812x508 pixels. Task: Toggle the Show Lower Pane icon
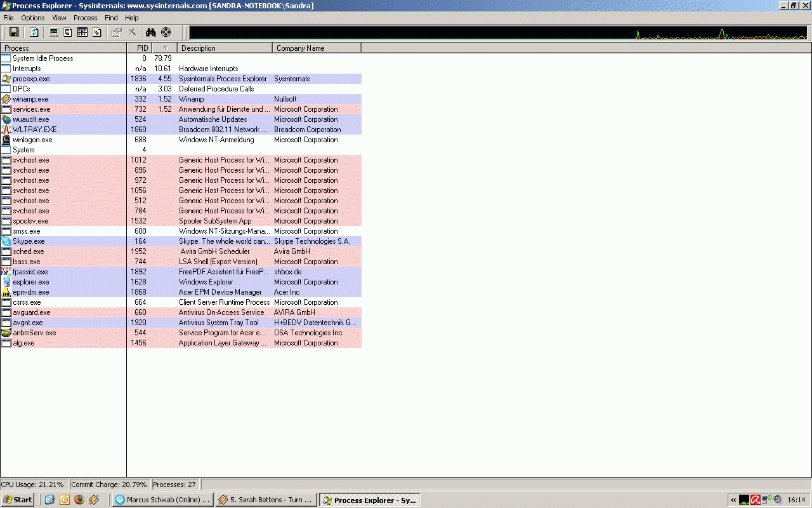tap(82, 32)
